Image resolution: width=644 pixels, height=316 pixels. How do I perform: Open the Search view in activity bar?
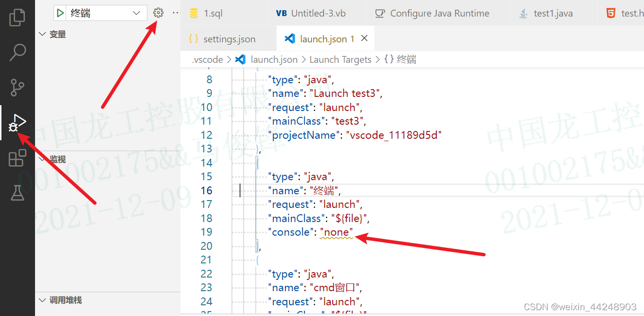click(18, 52)
